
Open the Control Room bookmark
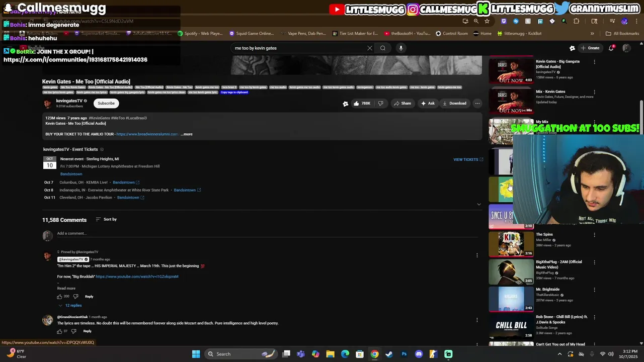452,34
